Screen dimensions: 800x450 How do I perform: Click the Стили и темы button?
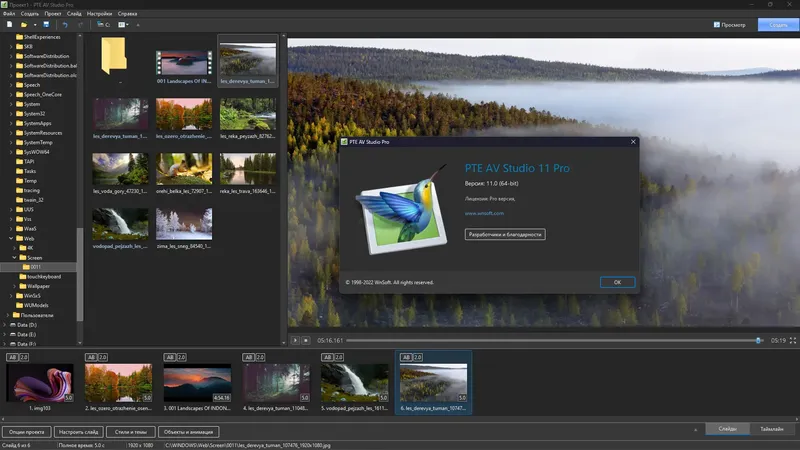point(131,432)
